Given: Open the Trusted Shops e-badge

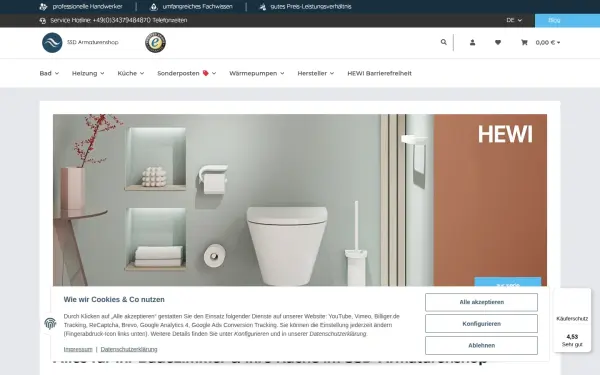Looking at the screenshot, I should point(155,42).
